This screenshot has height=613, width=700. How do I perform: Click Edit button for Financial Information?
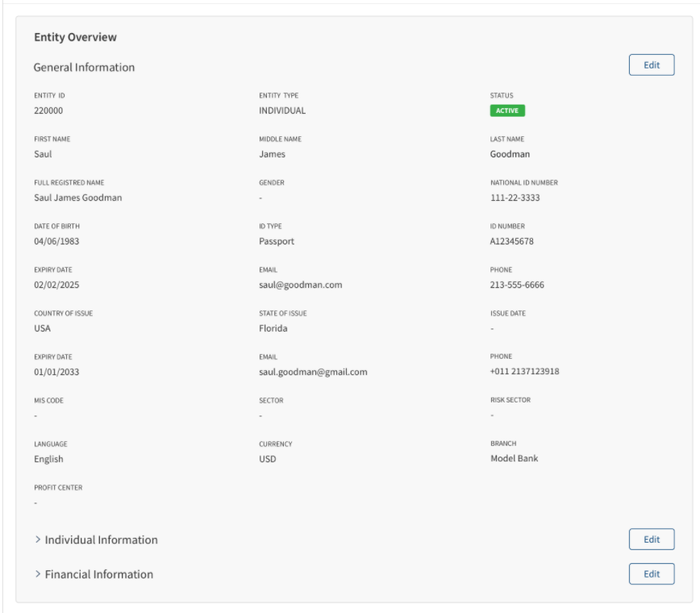point(652,574)
